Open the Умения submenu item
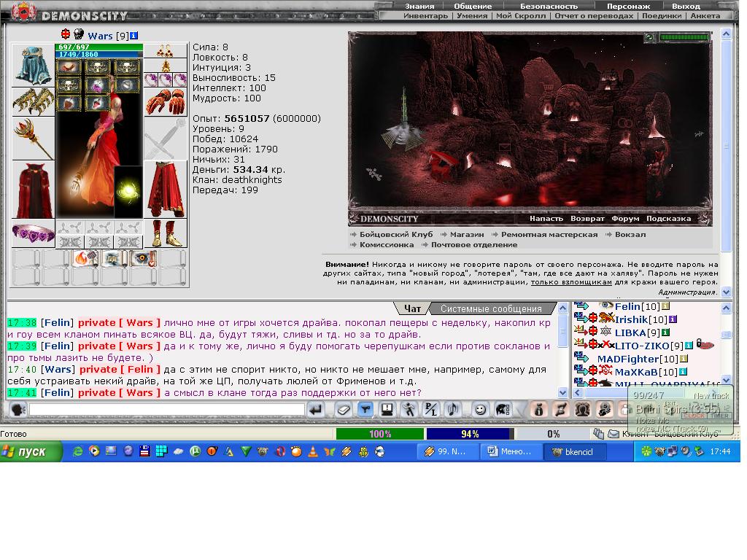This screenshot has width=747, height=560. click(472, 16)
